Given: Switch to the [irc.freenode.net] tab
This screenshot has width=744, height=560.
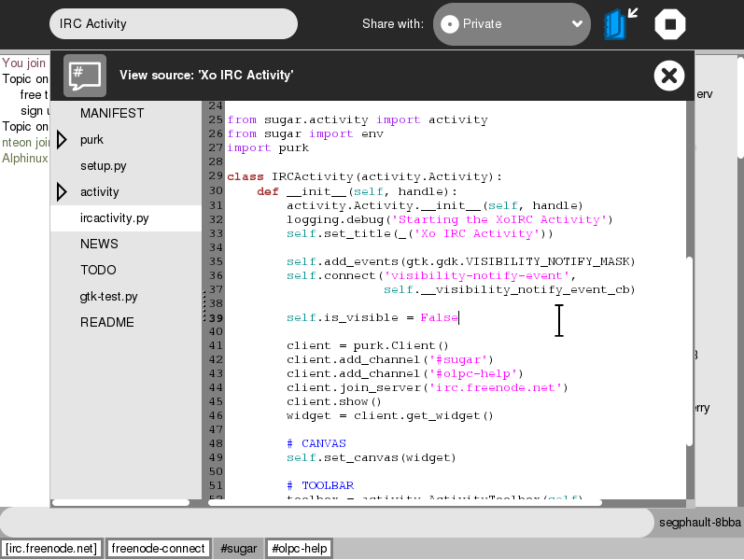Looking at the screenshot, I should [51, 549].
